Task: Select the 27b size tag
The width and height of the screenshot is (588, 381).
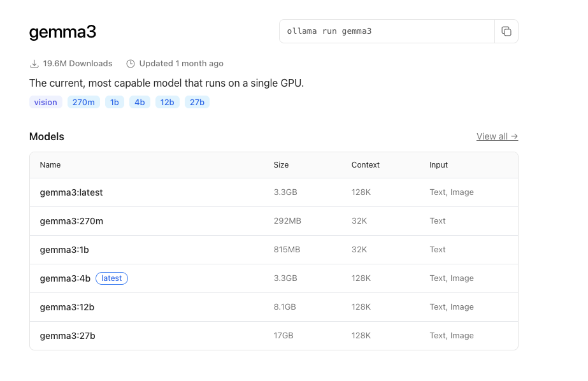Action: pyautogui.click(x=197, y=102)
